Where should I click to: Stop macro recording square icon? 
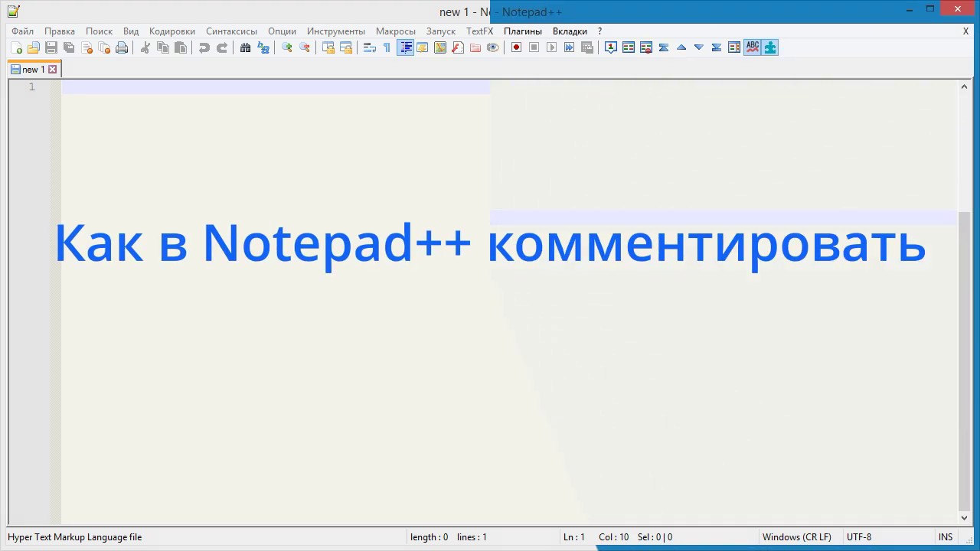(534, 47)
